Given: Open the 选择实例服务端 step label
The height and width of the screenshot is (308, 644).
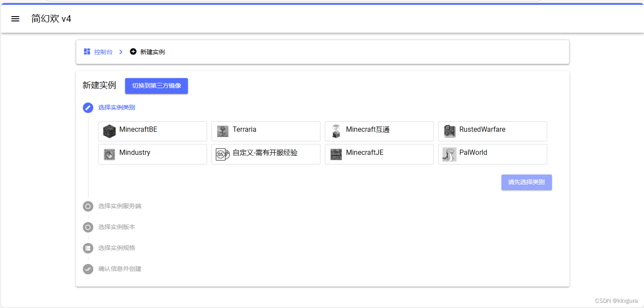Looking at the screenshot, I should tap(119, 206).
